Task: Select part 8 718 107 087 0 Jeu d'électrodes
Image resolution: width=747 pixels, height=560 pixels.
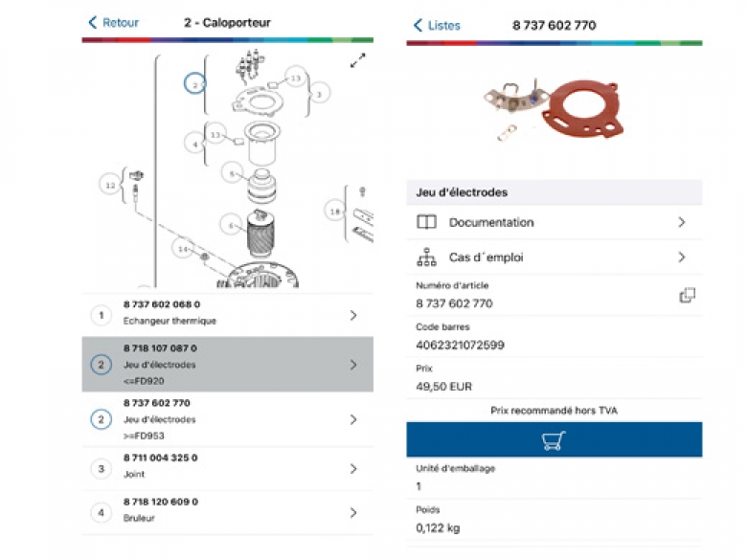Action: click(x=227, y=365)
